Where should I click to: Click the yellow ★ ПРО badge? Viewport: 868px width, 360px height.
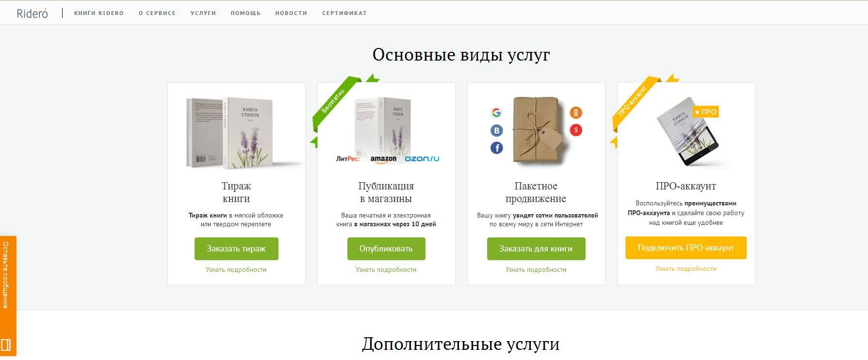point(705,112)
